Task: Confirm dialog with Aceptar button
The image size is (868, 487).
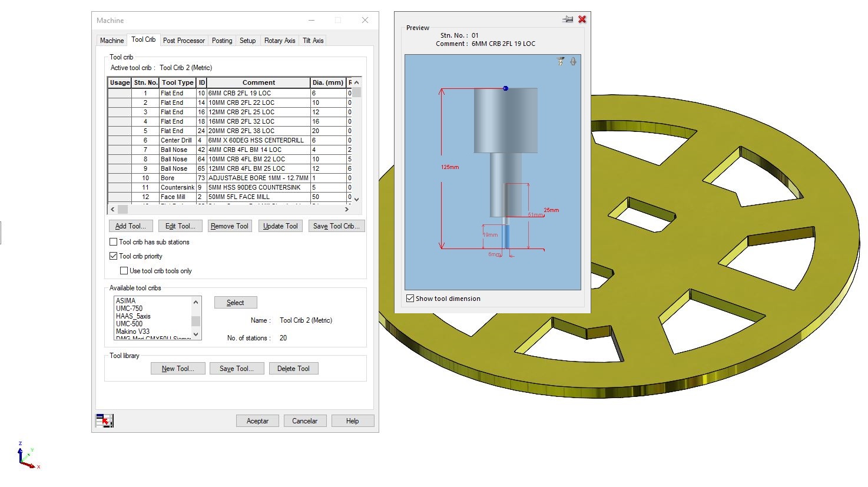Action: (x=257, y=421)
